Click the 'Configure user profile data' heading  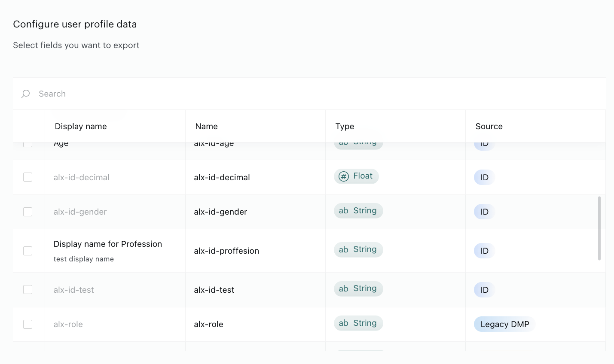[75, 24]
